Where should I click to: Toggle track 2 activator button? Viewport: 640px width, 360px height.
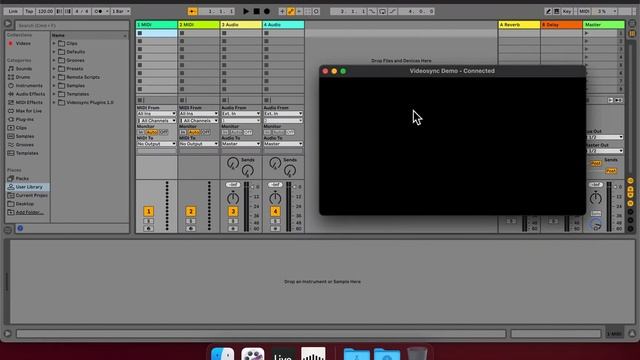coord(191,211)
